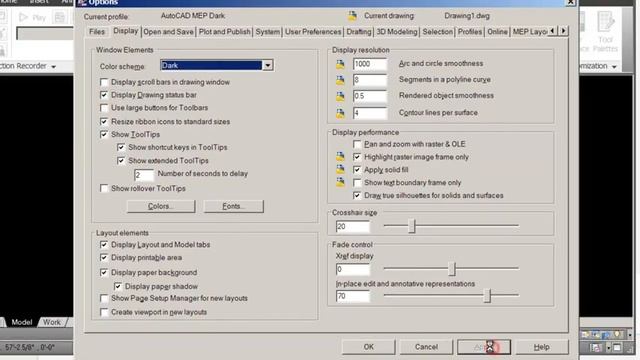Toggle Display Drawing status bar checkbox
The image size is (640, 360).
(x=104, y=95)
